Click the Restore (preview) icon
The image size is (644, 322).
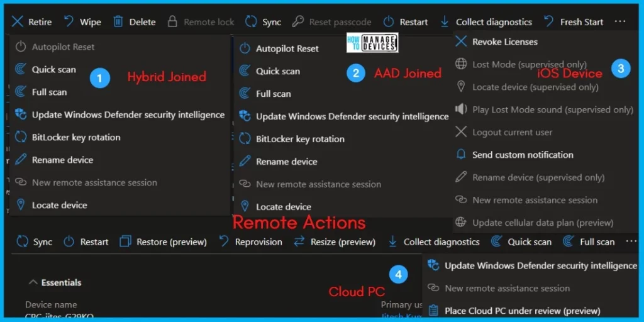click(125, 241)
